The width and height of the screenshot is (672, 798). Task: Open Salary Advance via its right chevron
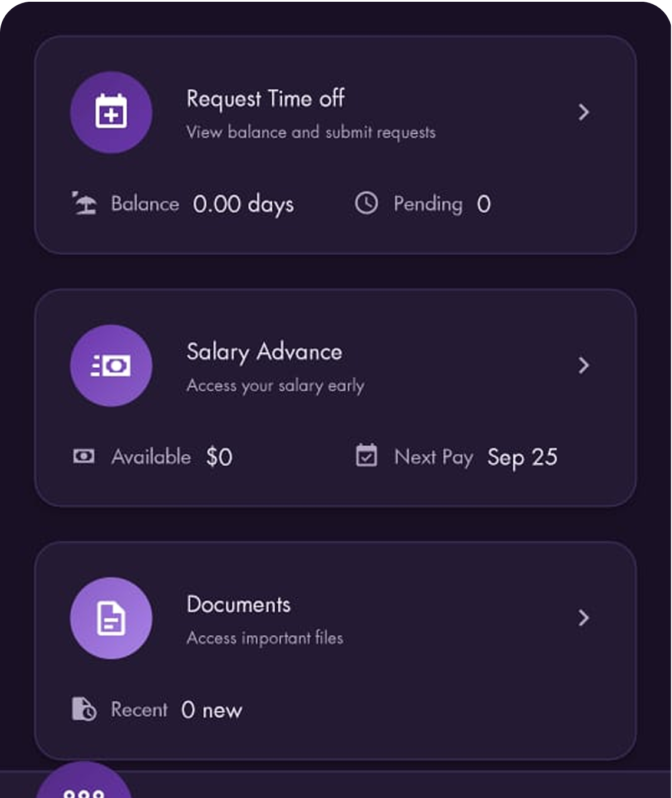pyautogui.click(x=584, y=365)
